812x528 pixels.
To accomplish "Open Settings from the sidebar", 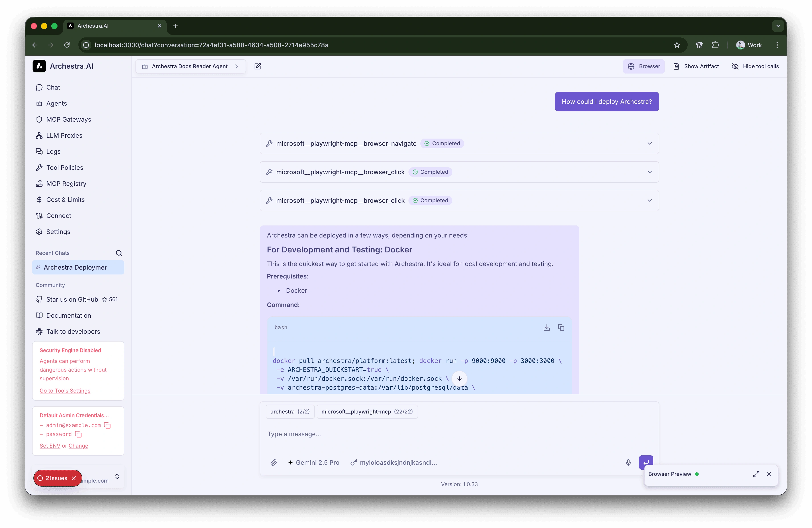I will point(58,232).
